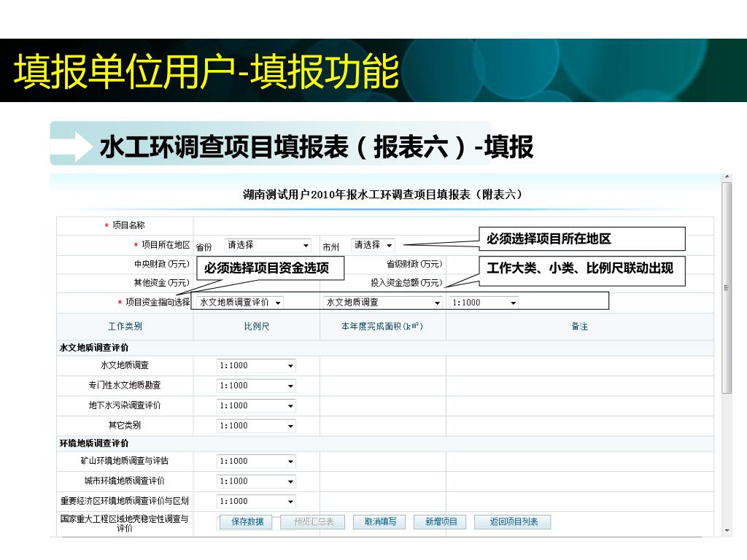Open the 省份 province dropdown

tap(268, 245)
